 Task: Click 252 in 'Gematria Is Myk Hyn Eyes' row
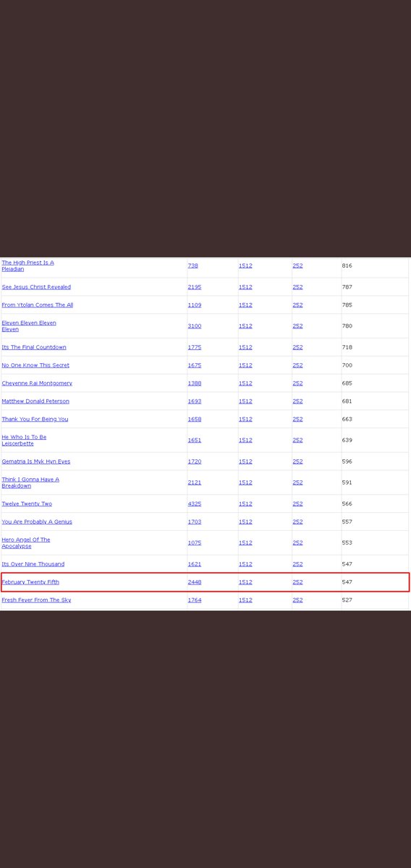point(298,461)
